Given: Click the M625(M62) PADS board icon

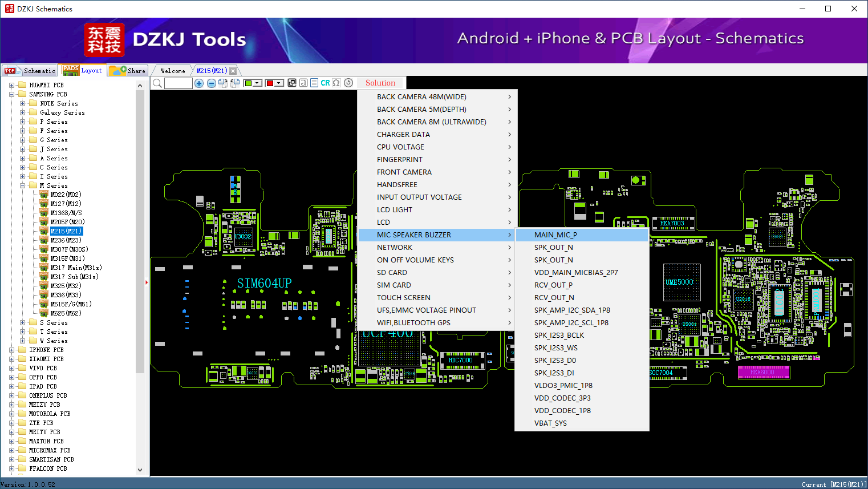Looking at the screenshot, I should 44,313.
